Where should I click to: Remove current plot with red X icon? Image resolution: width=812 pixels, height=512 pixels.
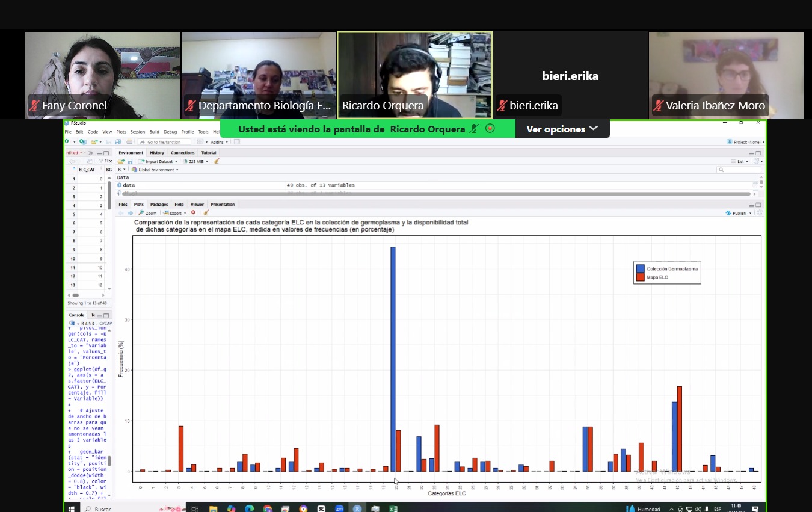(x=193, y=213)
